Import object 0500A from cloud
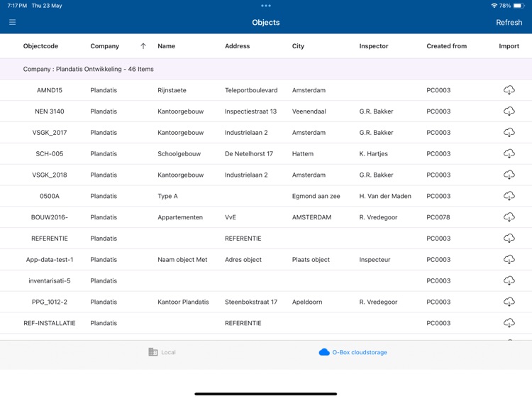 (x=509, y=196)
